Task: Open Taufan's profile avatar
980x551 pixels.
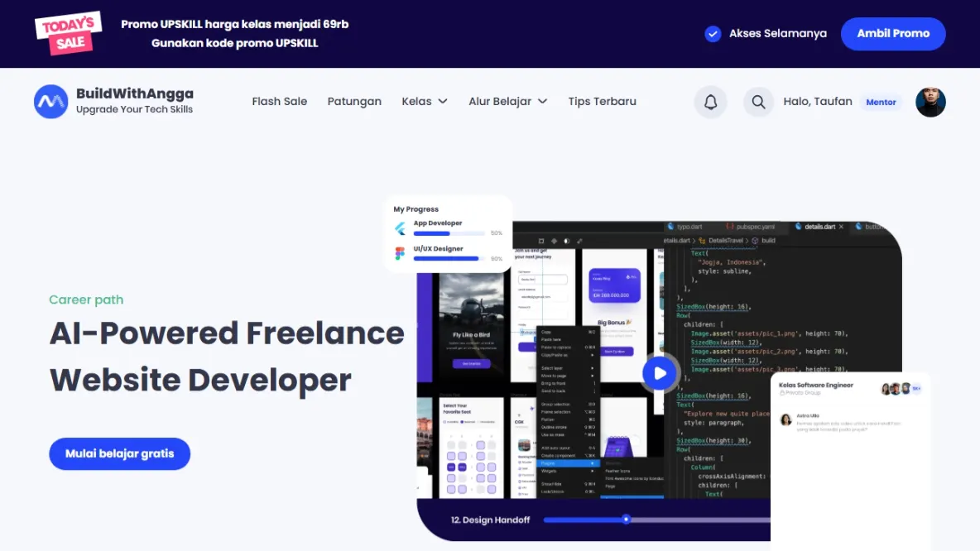Action: pos(930,102)
